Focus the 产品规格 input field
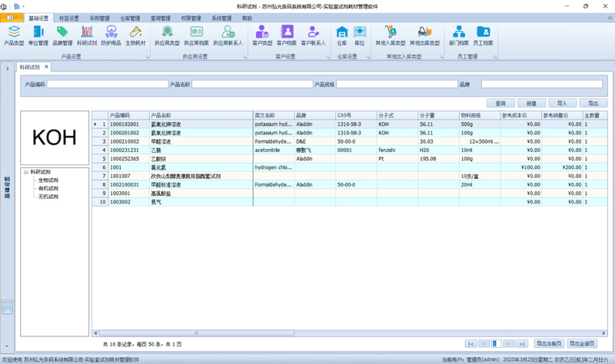The image size is (615, 364). point(397,84)
